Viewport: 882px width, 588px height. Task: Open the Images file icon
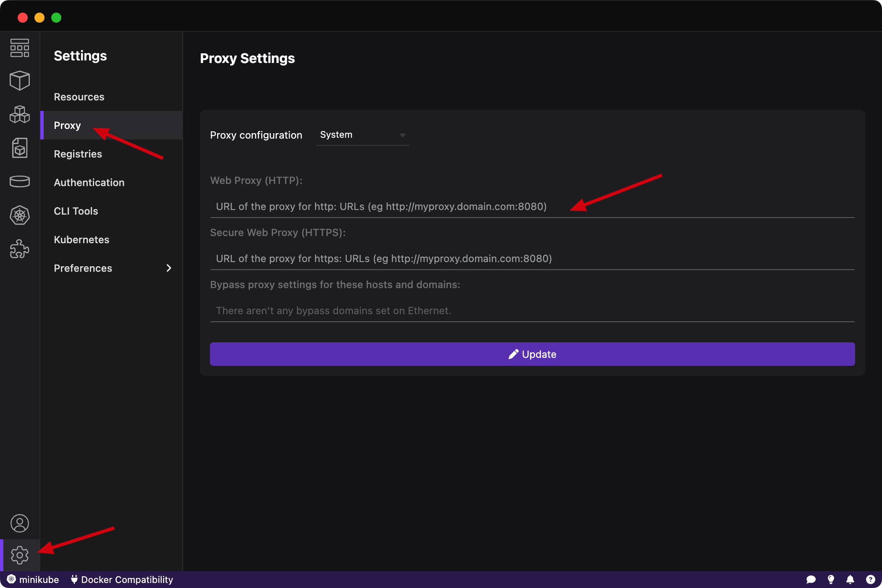[20, 148]
